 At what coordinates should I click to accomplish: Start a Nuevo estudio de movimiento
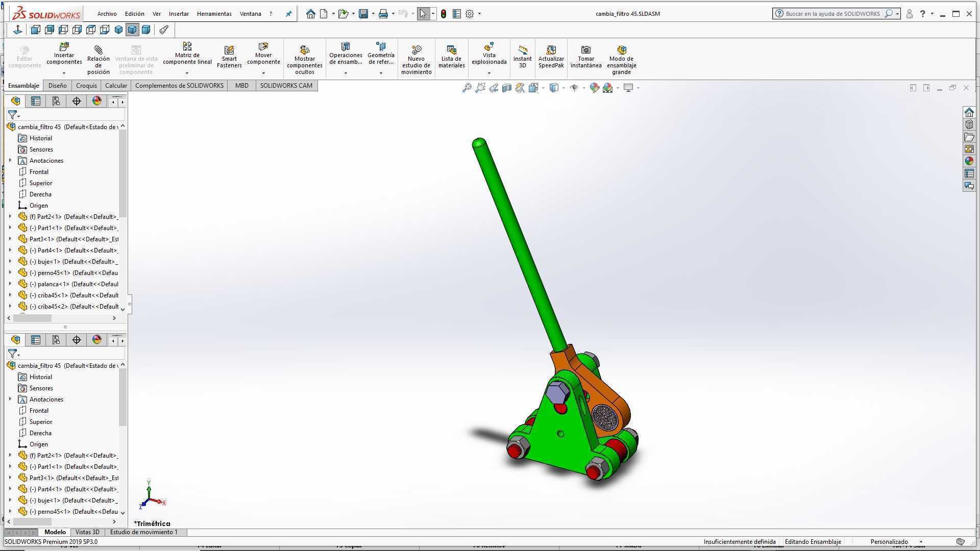tap(416, 60)
